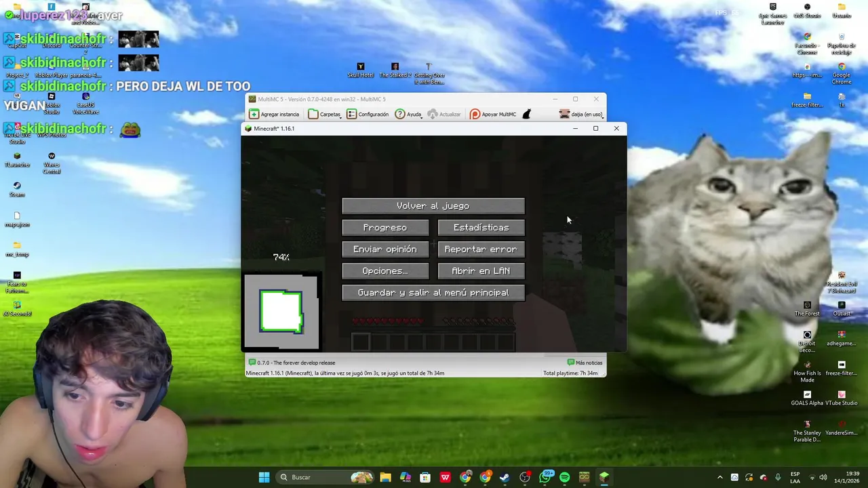Screen dimensions: 868x488
Task: Open Usuario folder on desktop
Action: click(842, 11)
